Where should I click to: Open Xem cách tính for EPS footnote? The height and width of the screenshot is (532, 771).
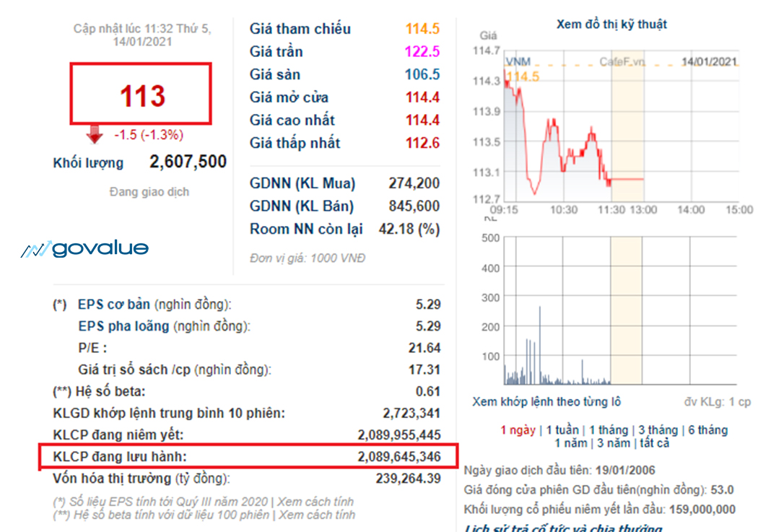coord(316,501)
